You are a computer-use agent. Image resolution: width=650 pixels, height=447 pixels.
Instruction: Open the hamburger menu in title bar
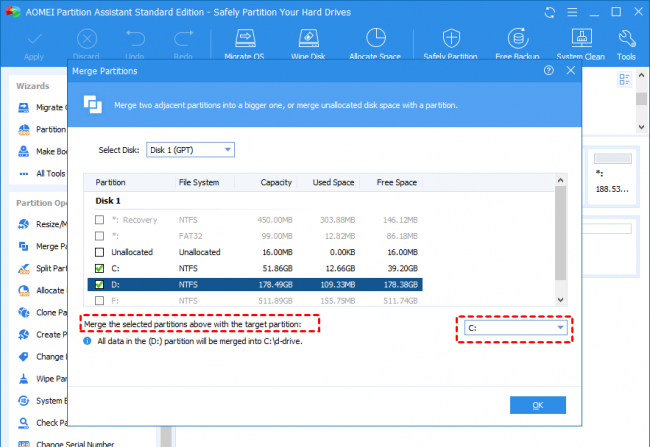click(572, 12)
